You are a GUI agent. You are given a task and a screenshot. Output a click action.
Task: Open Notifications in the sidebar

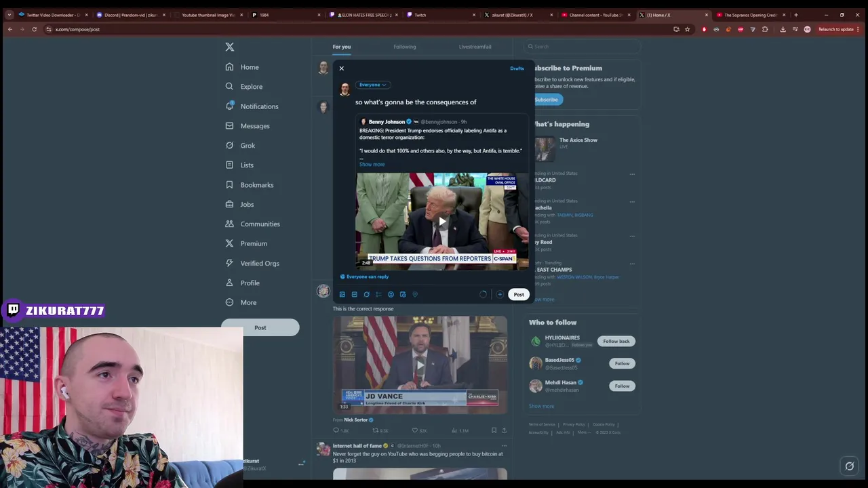[x=252, y=106]
